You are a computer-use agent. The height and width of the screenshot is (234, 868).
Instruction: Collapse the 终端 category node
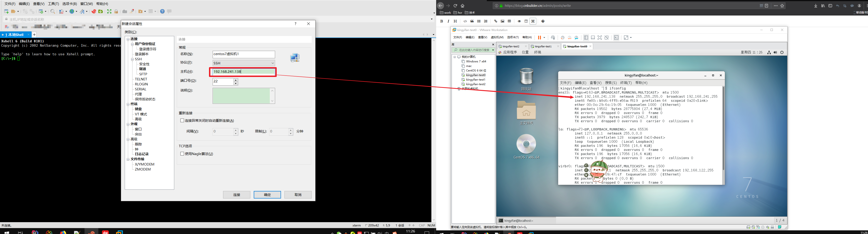128,104
